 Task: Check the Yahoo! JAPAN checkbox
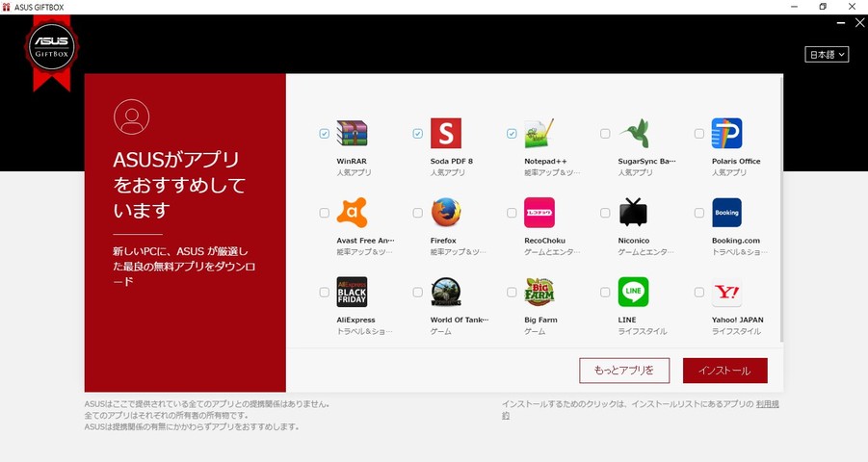coord(699,293)
